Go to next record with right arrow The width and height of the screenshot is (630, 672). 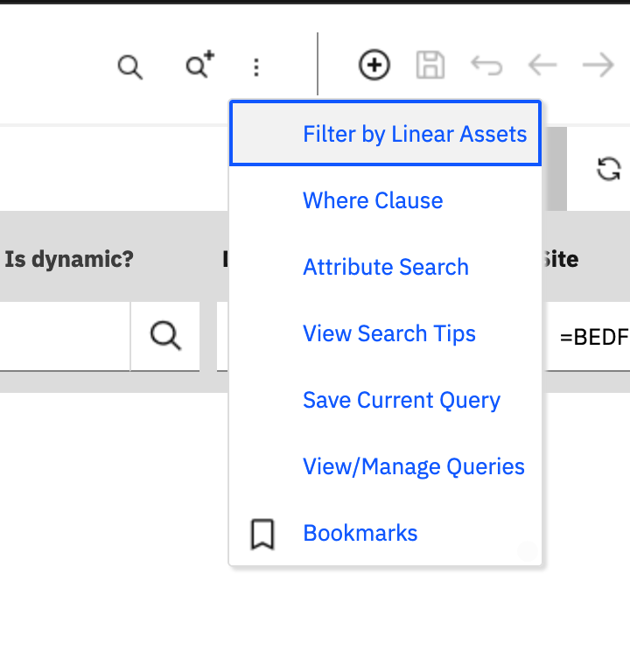pos(598,66)
